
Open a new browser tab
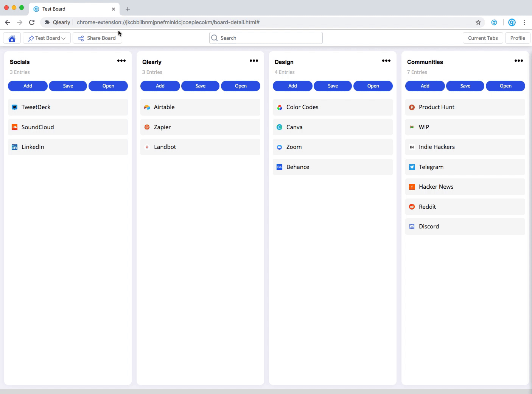point(128,9)
